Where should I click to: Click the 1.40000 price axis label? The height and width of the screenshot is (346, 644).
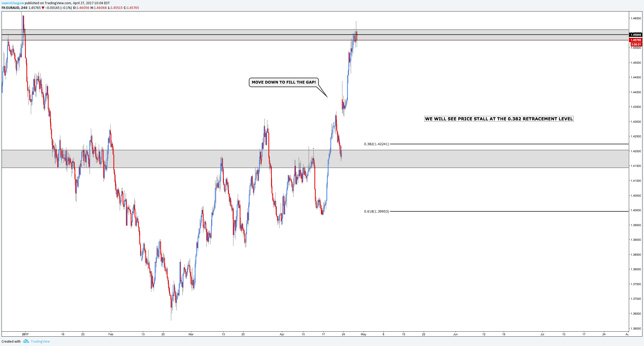point(636,210)
